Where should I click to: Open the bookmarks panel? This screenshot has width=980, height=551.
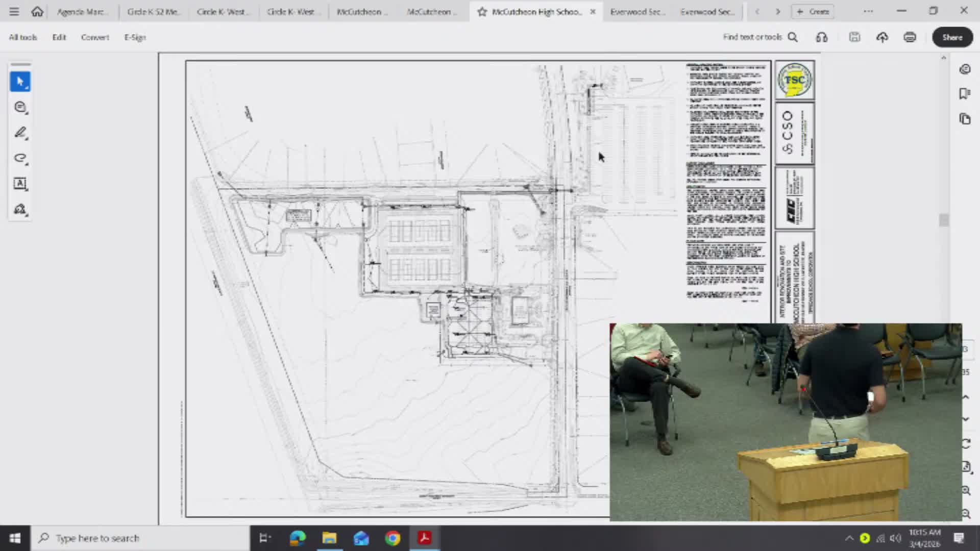(x=965, y=93)
